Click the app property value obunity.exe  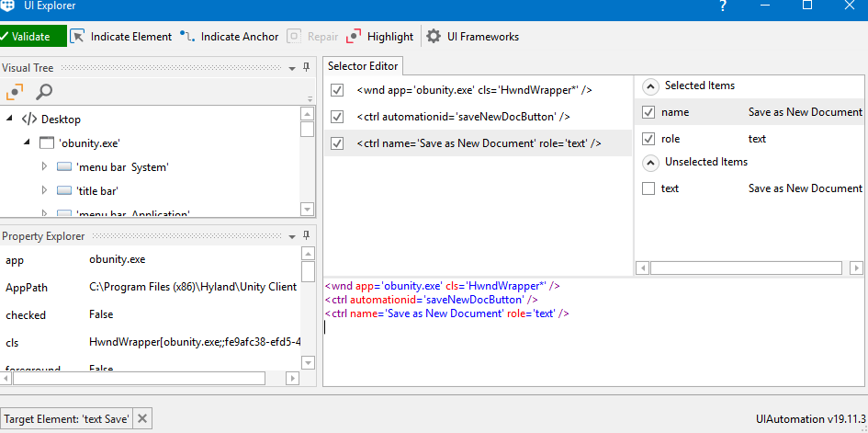tap(117, 258)
